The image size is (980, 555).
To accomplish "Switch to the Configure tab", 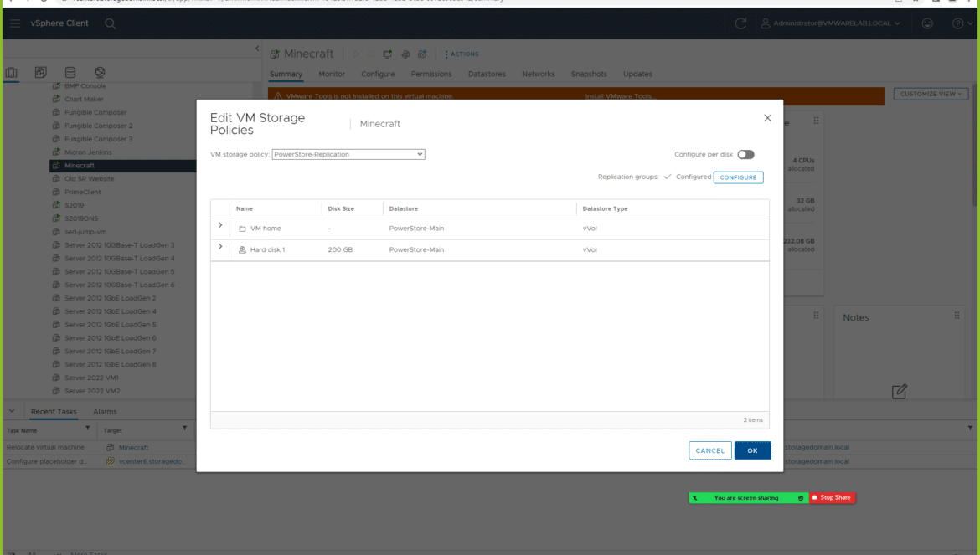I will coord(378,74).
